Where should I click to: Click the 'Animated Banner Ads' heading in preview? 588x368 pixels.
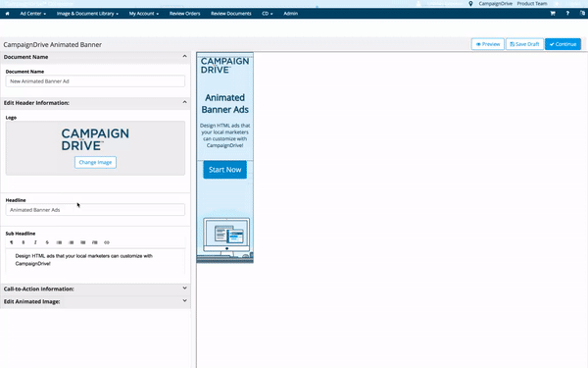pos(225,104)
